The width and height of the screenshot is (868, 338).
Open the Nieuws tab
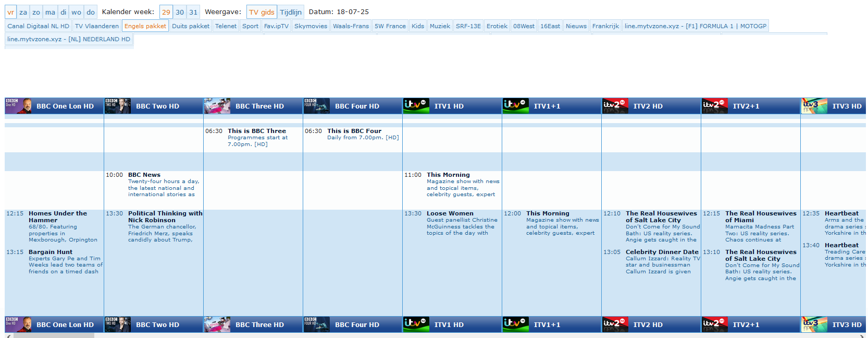click(576, 26)
